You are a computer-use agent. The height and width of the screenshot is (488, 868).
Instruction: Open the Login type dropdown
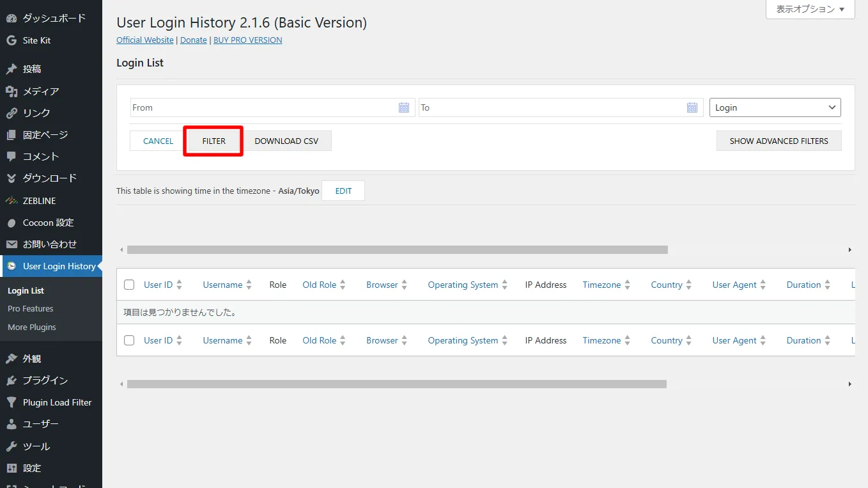coord(775,107)
